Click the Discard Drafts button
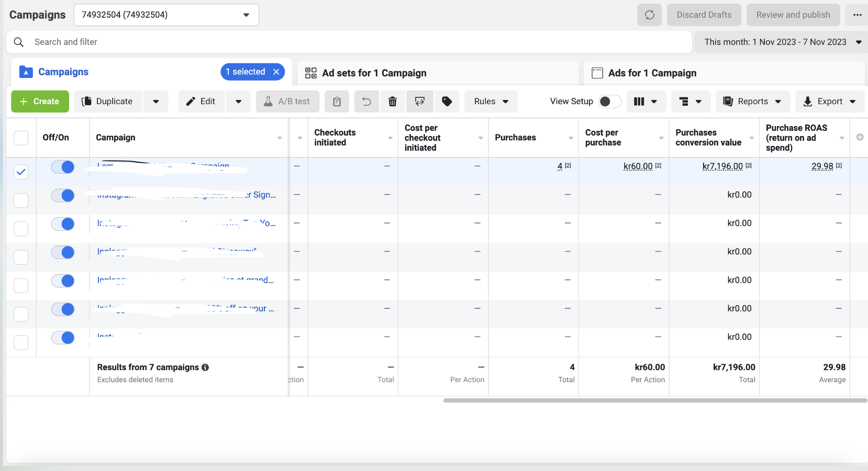This screenshot has width=868, height=471. tap(704, 15)
